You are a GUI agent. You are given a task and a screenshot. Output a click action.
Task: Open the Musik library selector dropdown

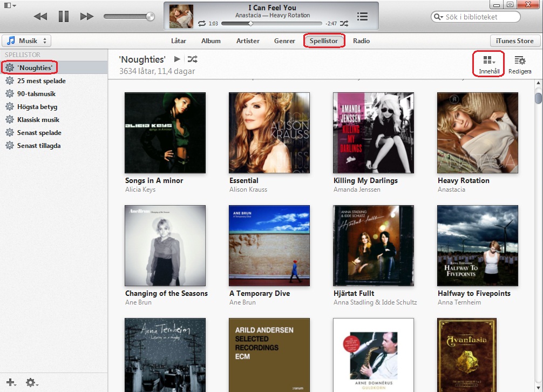[26, 41]
